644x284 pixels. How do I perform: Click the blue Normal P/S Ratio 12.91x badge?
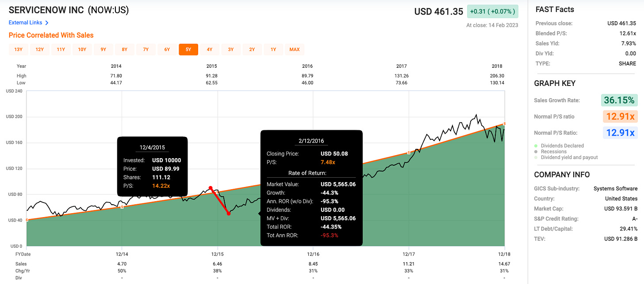pyautogui.click(x=619, y=132)
